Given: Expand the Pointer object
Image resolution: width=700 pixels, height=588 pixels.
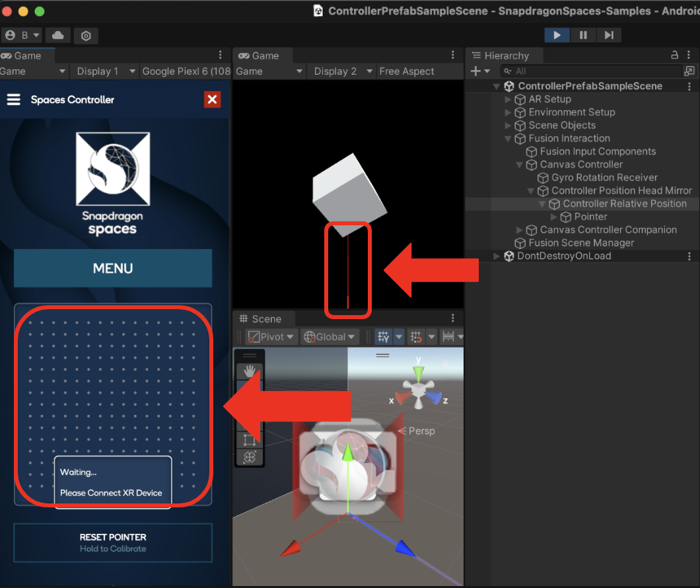Looking at the screenshot, I should (553, 217).
